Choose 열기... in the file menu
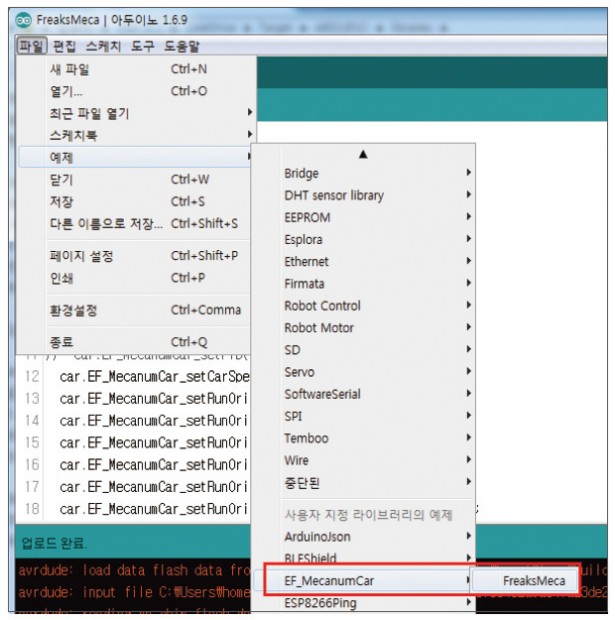The width and height of the screenshot is (615, 620). [67, 92]
